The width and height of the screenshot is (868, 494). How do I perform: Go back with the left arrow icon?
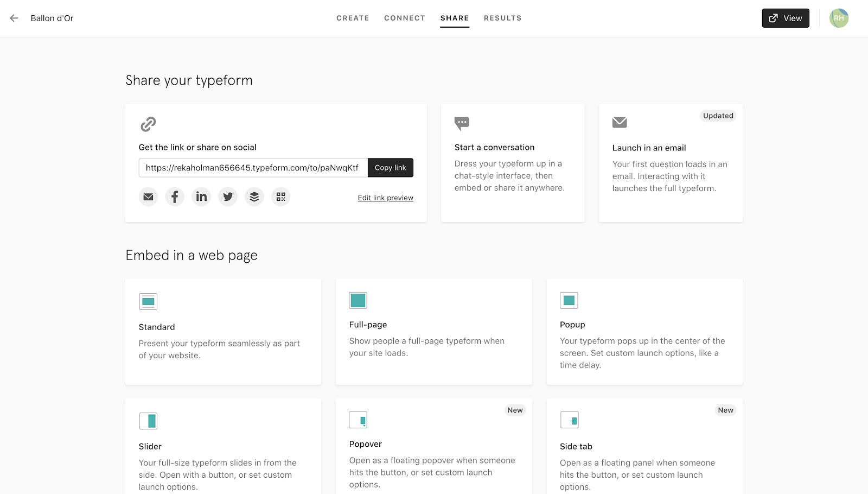pos(14,18)
